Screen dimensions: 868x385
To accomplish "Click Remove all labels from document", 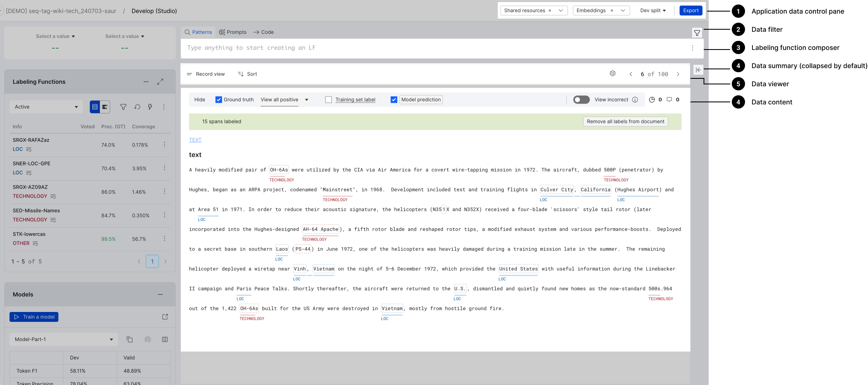I will (x=625, y=121).
